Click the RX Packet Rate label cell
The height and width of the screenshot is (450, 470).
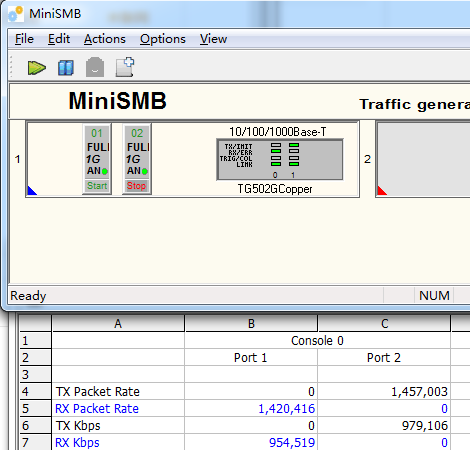(118, 408)
